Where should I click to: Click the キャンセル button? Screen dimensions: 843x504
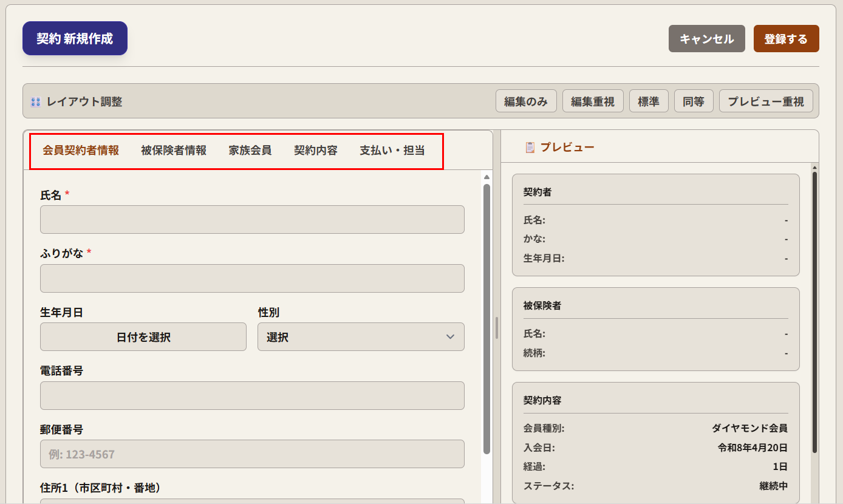coord(706,39)
